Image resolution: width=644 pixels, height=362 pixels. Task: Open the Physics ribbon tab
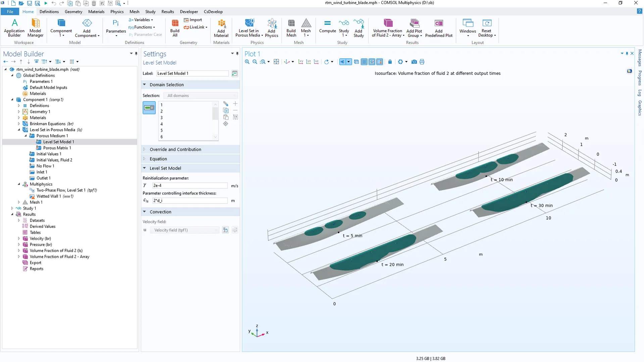pyautogui.click(x=117, y=11)
